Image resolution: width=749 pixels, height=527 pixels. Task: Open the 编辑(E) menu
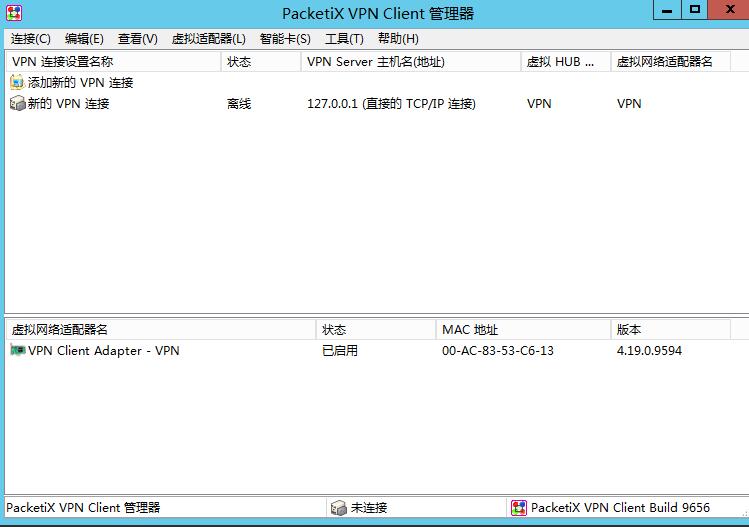pos(84,39)
